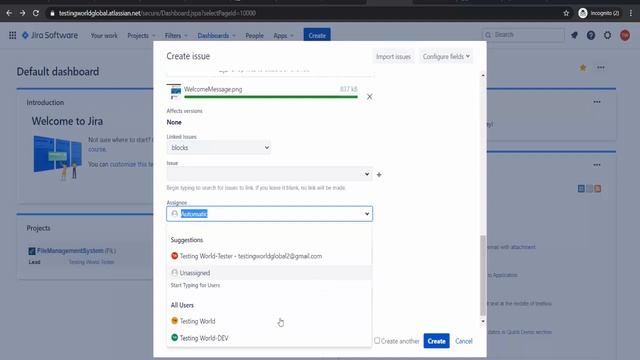640x360 pixels.
Task: Open Your work in the navbar
Action: [104, 36]
